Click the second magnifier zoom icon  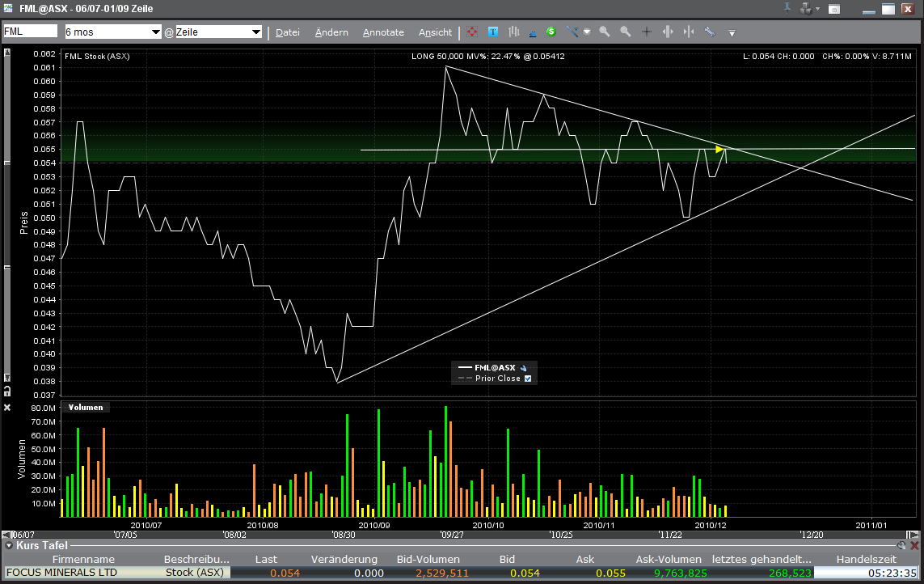click(x=625, y=32)
